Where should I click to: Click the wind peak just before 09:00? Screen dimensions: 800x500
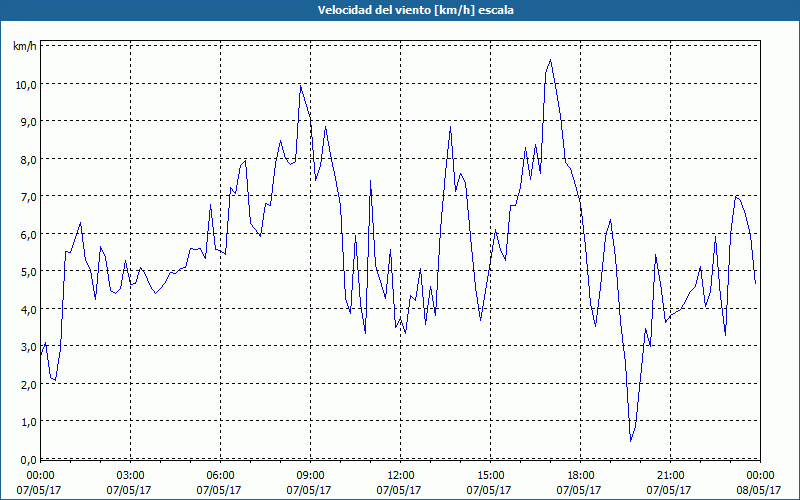[301, 86]
